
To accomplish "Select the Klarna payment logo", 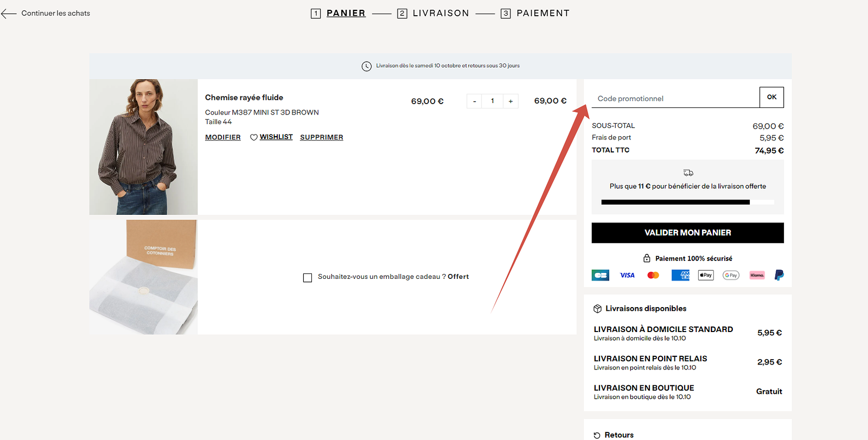I will [x=757, y=275].
